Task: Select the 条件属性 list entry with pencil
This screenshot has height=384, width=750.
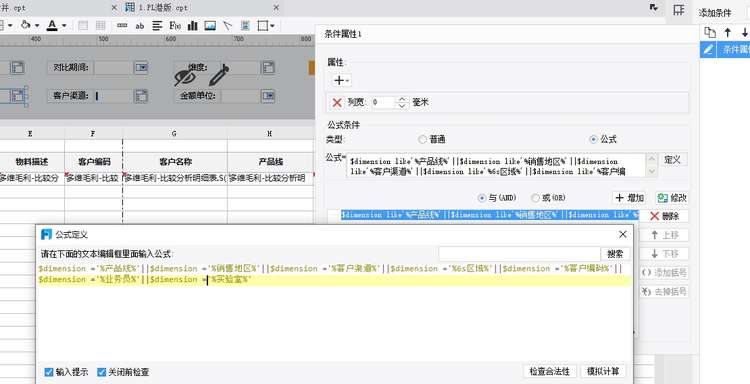Action: click(x=725, y=49)
